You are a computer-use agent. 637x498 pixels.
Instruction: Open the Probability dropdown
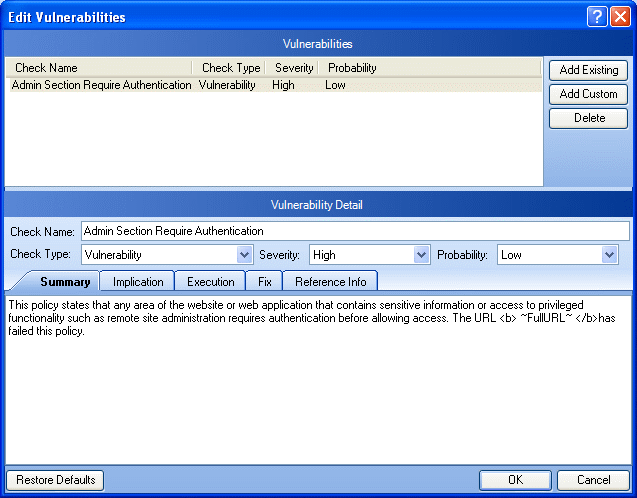tap(610, 255)
